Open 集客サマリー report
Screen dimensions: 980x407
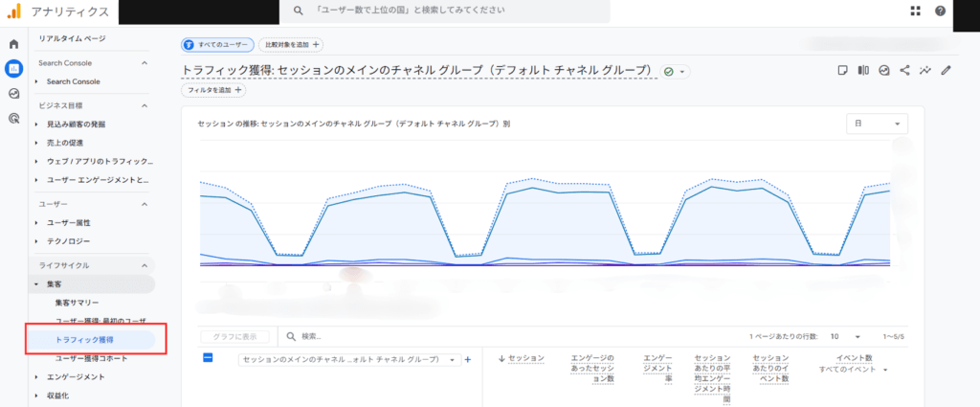point(77,304)
